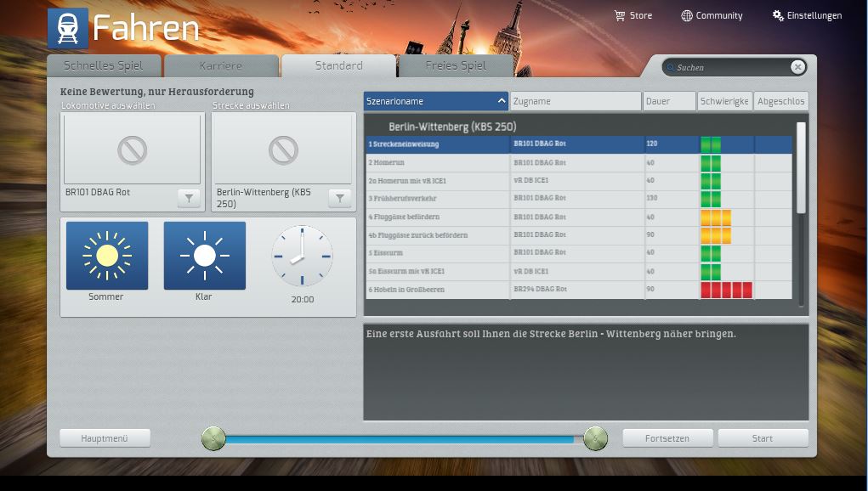Screen dimensions: 868x491
Task: Click the Fortsetzen button
Action: point(667,438)
